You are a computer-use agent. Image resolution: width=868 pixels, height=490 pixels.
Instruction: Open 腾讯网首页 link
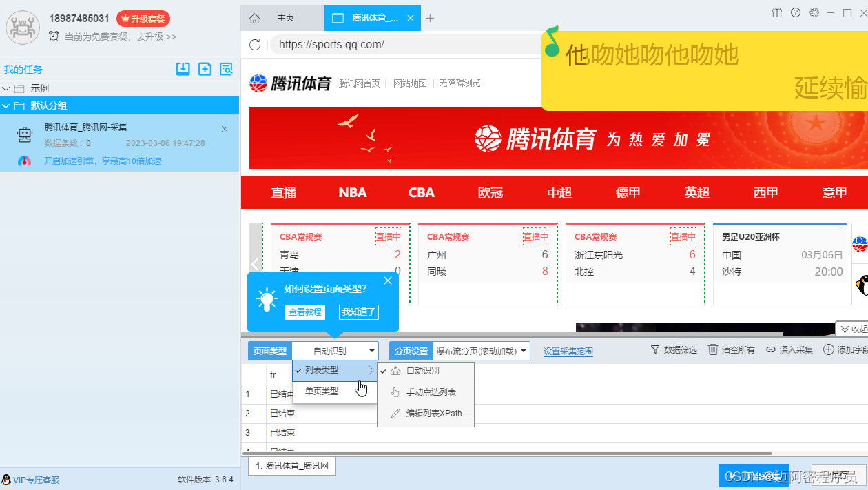359,83
